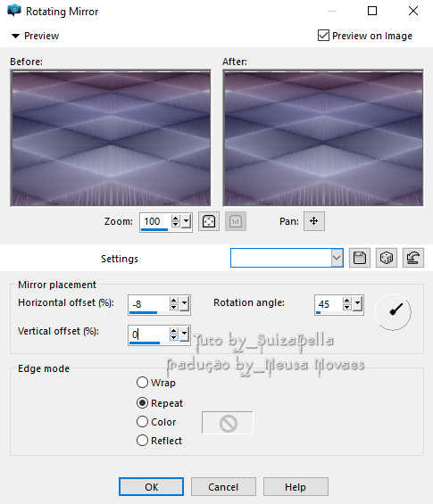Click the disabled edge color swatch

[228, 423]
